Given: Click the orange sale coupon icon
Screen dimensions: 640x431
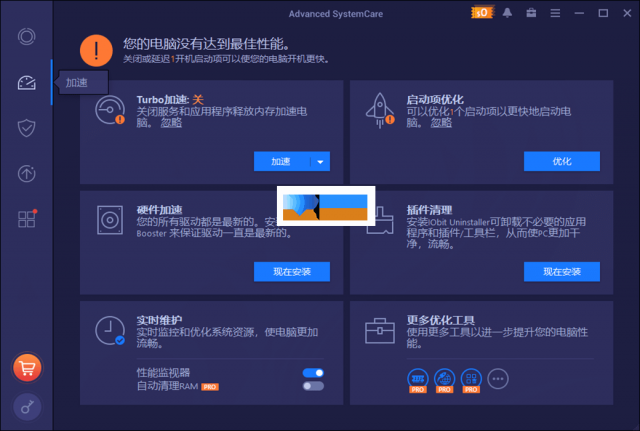Looking at the screenshot, I should (x=482, y=13).
